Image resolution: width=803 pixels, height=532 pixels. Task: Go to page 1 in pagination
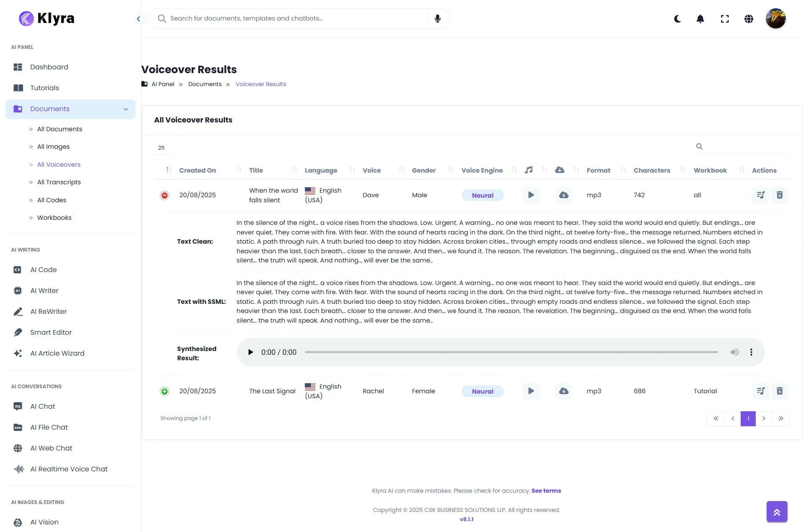748,418
